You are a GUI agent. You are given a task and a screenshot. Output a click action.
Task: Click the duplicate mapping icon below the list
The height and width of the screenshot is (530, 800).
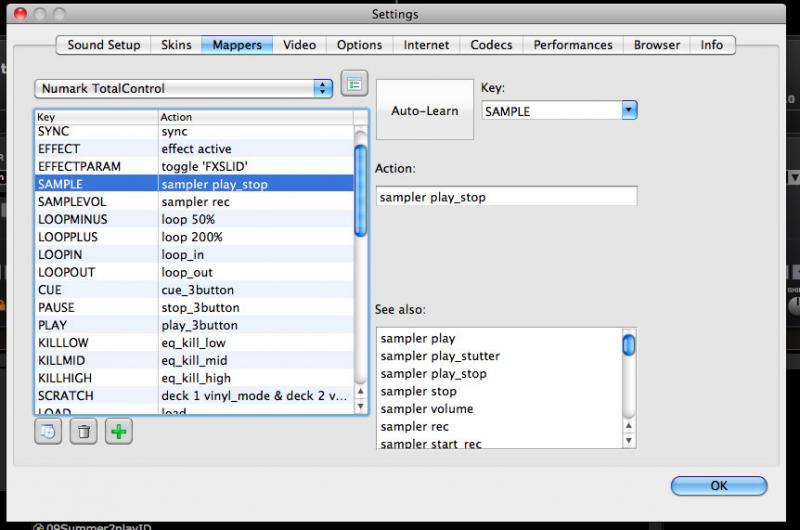(48, 432)
